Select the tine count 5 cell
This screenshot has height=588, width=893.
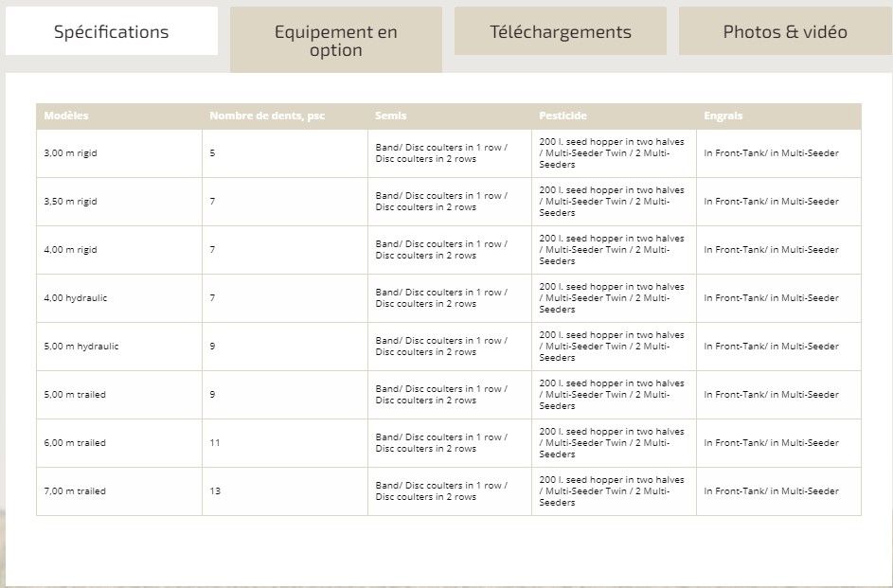tap(212, 153)
